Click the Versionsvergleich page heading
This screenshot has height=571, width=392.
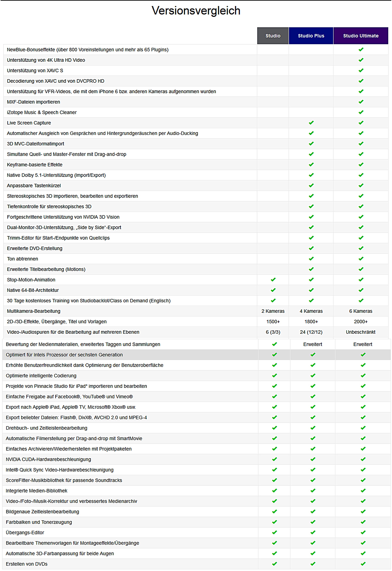pos(196,11)
